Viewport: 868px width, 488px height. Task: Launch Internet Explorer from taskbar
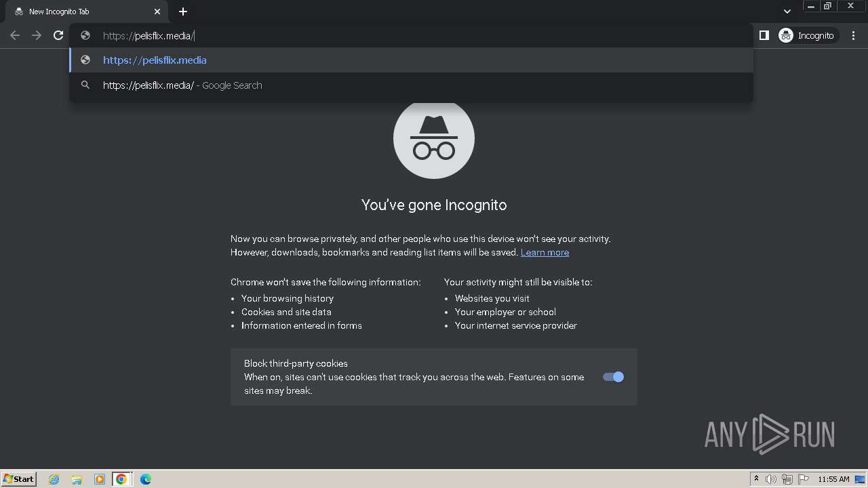pyautogui.click(x=54, y=479)
